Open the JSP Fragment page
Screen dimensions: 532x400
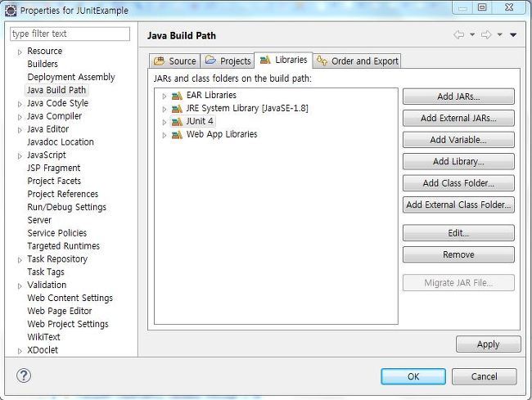[x=53, y=169]
